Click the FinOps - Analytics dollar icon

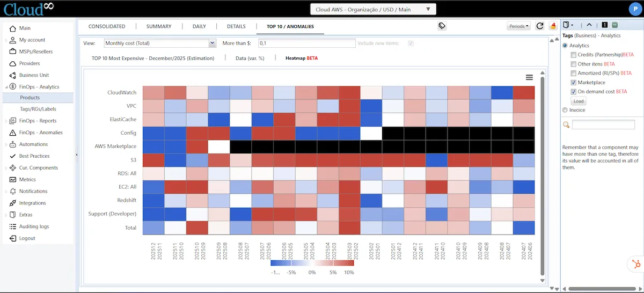coord(13,87)
